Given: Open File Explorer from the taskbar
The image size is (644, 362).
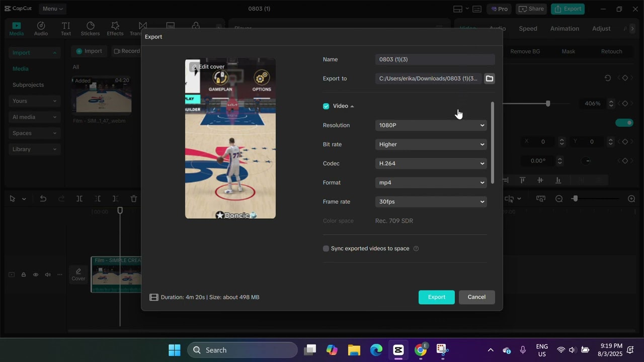Looking at the screenshot, I should click(x=354, y=350).
